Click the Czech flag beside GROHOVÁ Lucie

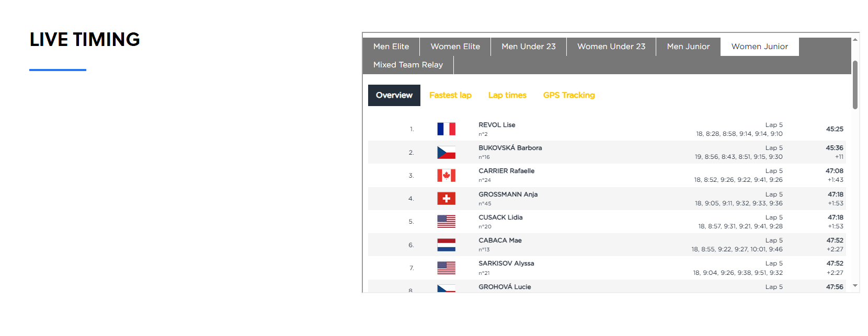pyautogui.click(x=446, y=288)
